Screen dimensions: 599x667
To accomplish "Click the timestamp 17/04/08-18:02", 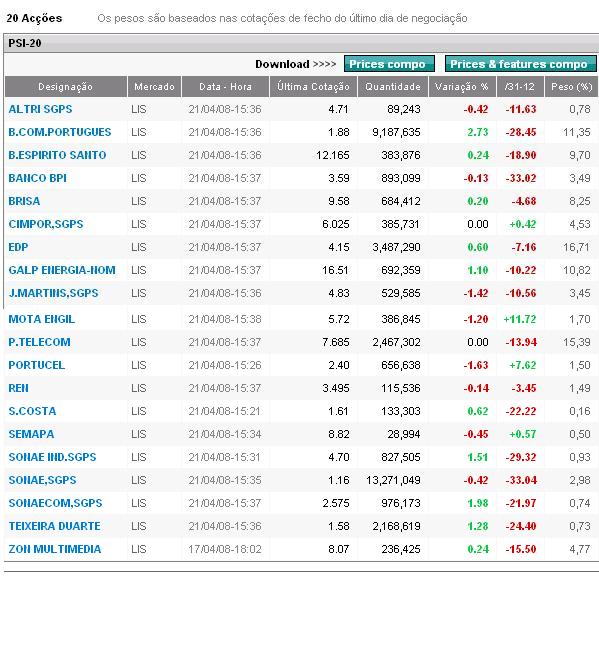I will click(x=225, y=549).
